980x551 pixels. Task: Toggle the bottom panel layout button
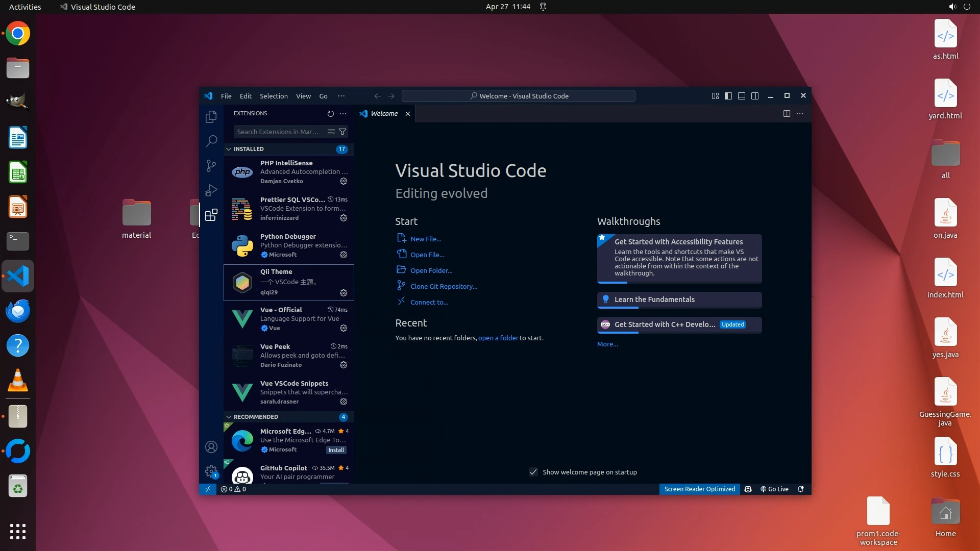click(742, 96)
